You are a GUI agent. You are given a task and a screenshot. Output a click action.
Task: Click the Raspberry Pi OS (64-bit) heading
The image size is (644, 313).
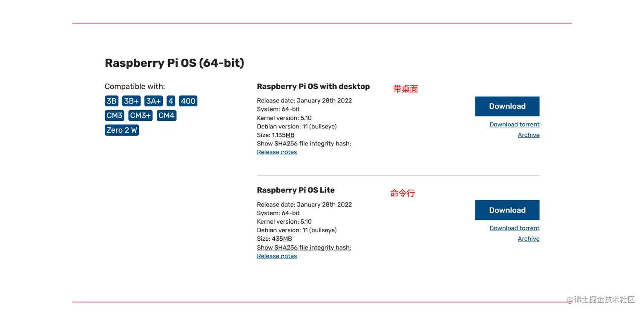click(174, 63)
